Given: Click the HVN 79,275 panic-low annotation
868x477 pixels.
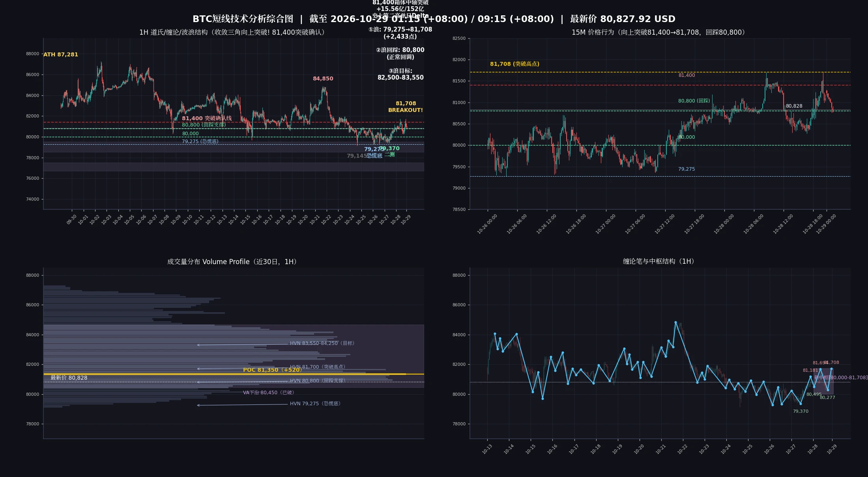Looking at the screenshot, I should click(x=316, y=404).
